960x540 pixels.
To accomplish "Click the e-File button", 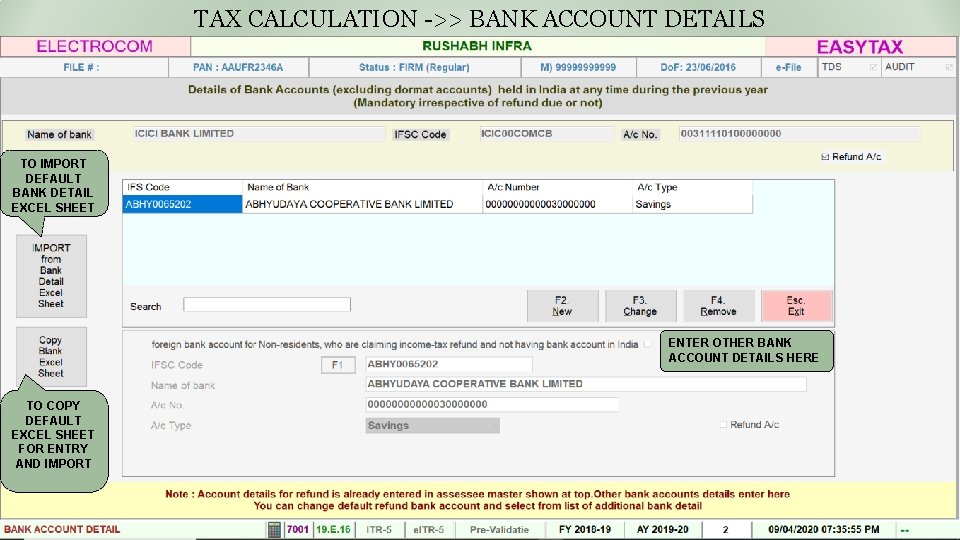I will (x=789, y=67).
